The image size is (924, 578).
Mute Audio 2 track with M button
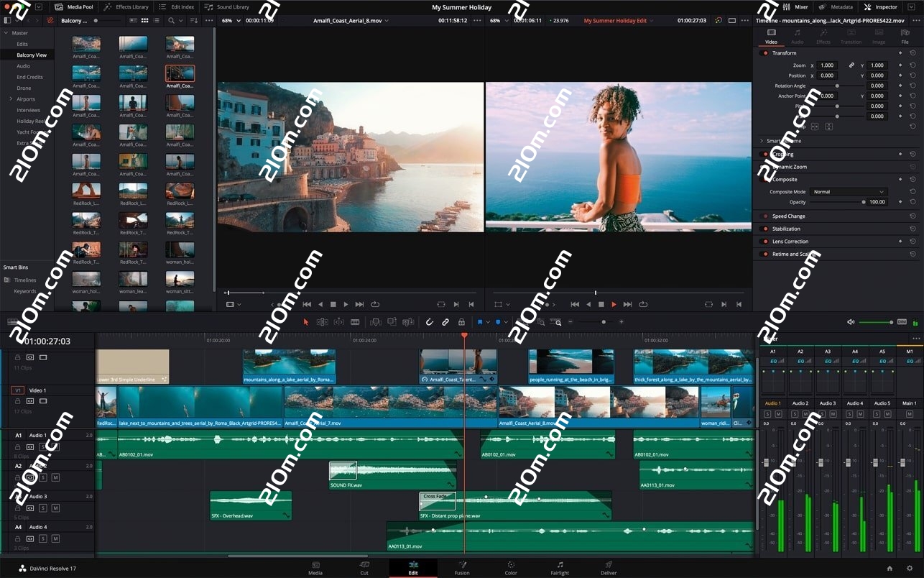[x=55, y=477]
